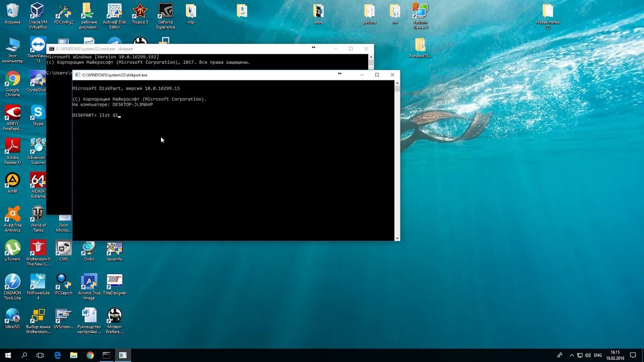Select the TitleDesigner desktop icon

[x=115, y=285]
